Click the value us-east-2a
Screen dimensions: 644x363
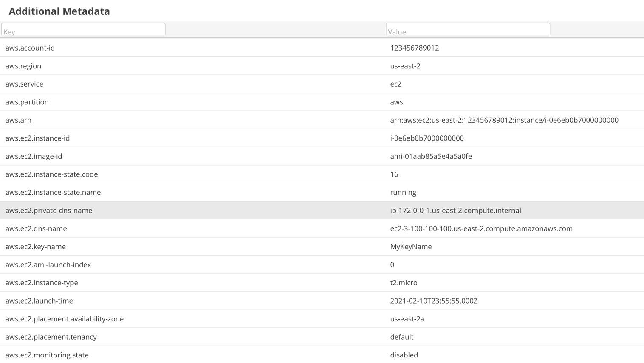pyautogui.click(x=407, y=319)
